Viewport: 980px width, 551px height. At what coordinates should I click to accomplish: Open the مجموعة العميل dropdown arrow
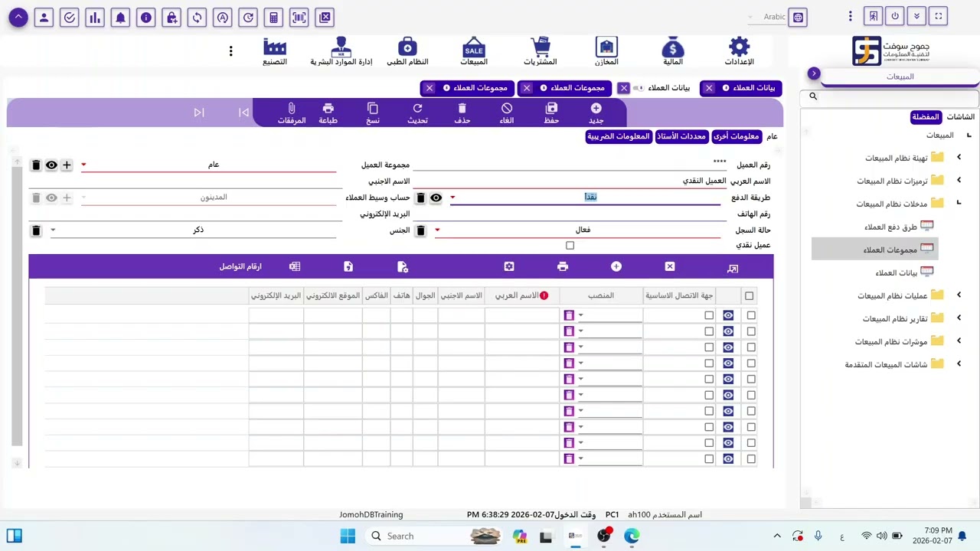84,165
